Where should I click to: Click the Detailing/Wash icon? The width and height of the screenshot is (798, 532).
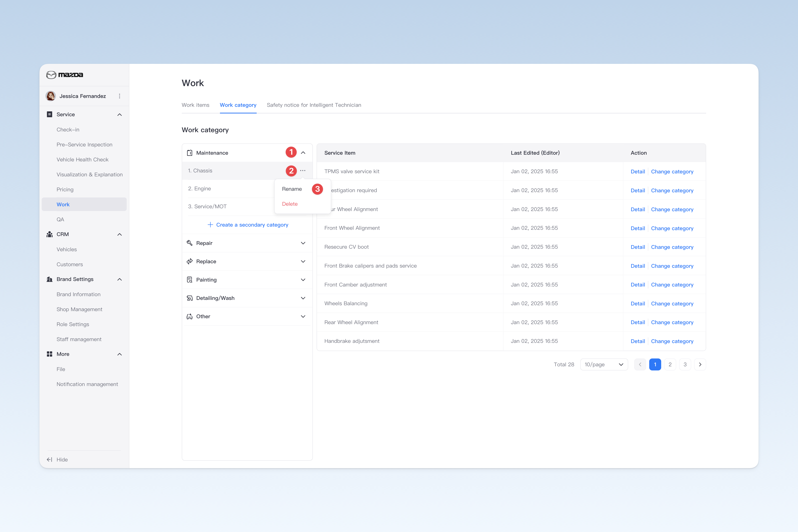(190, 298)
